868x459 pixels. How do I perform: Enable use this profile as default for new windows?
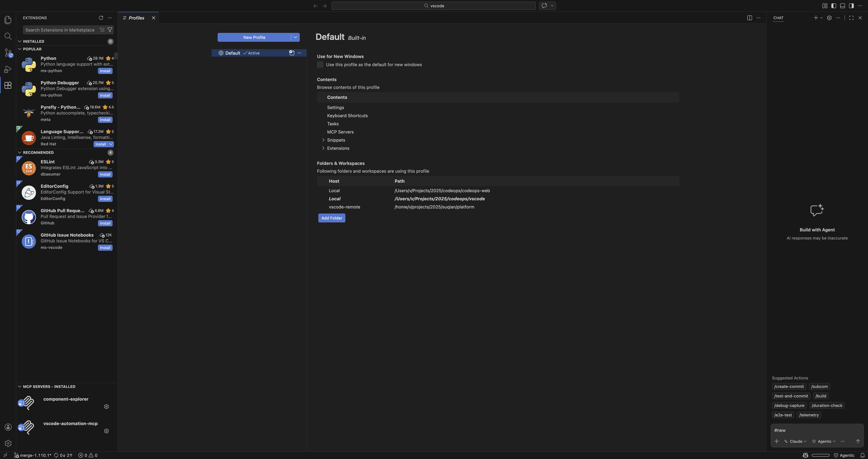click(320, 64)
